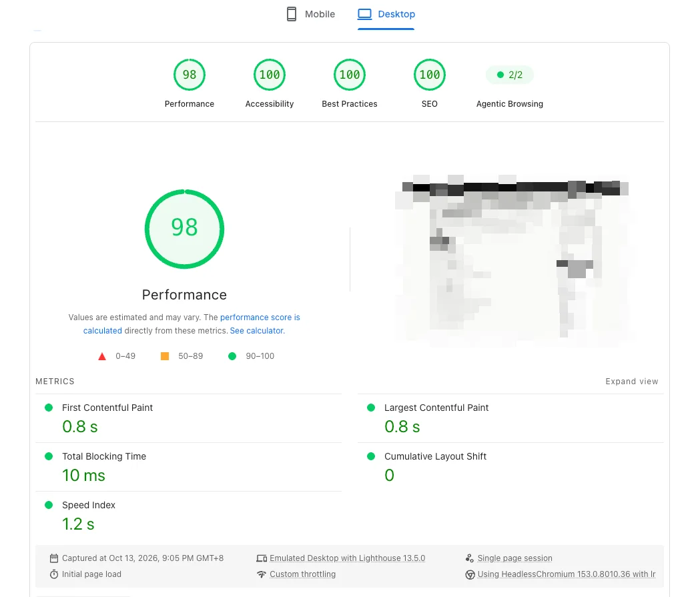The image size is (700, 597).
Task: Jump to Accessibility category label
Action: click(270, 104)
